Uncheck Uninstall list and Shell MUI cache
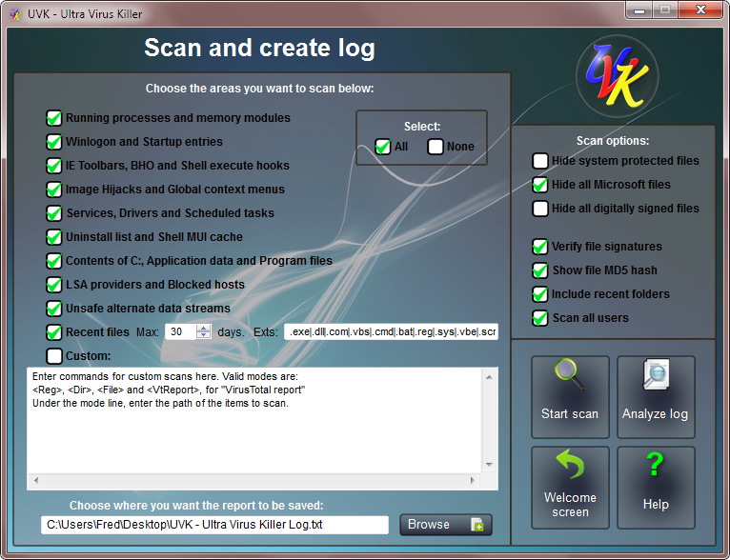730x560 pixels. (54, 237)
